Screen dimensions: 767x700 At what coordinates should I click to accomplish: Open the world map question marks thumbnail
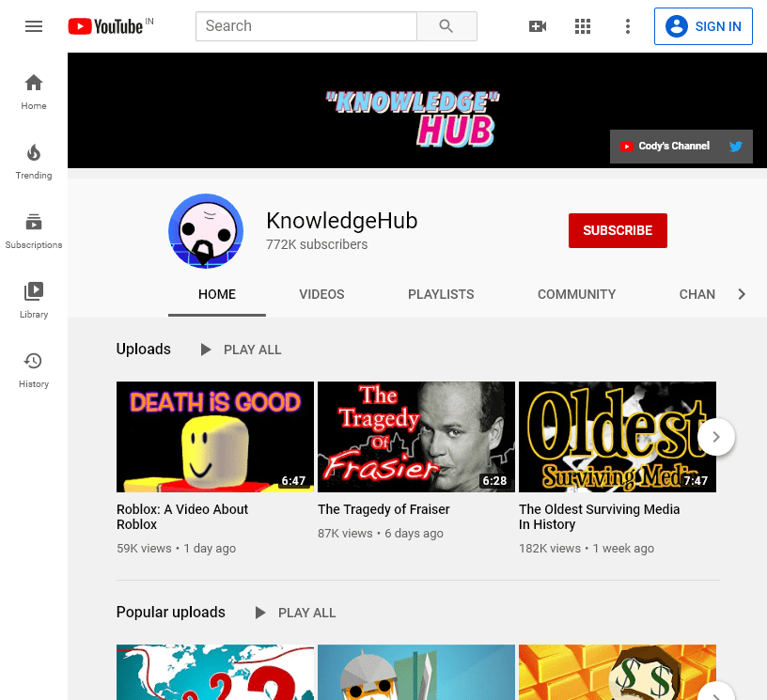point(215,672)
